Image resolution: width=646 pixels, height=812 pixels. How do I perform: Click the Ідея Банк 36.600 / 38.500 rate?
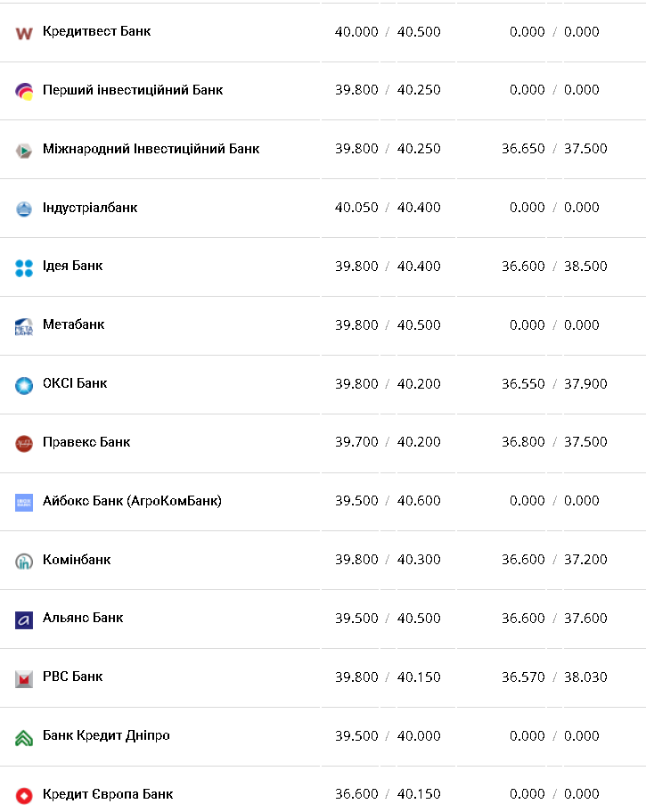pyautogui.click(x=554, y=267)
